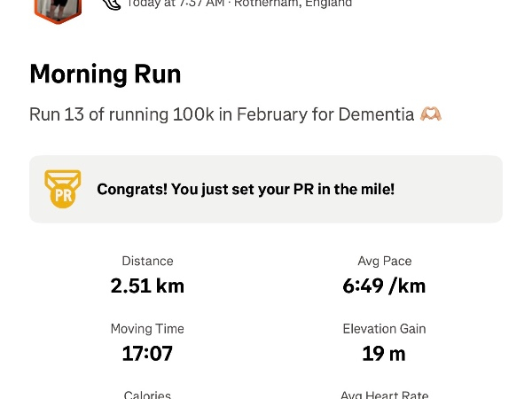Click the 2.51 km distance value
532x399 pixels.
point(147,286)
